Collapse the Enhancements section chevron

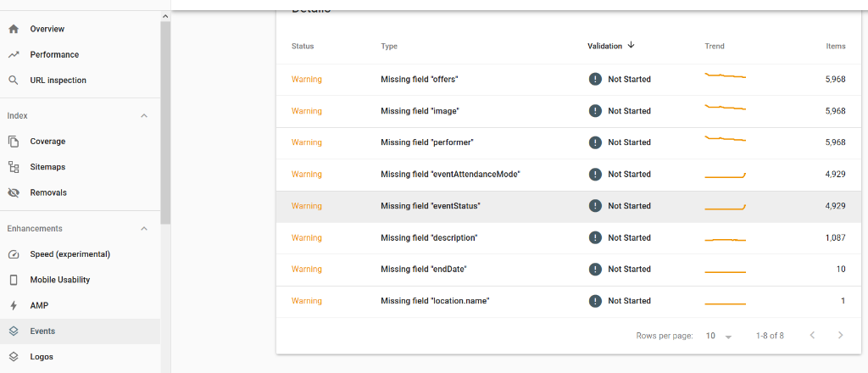click(x=144, y=229)
